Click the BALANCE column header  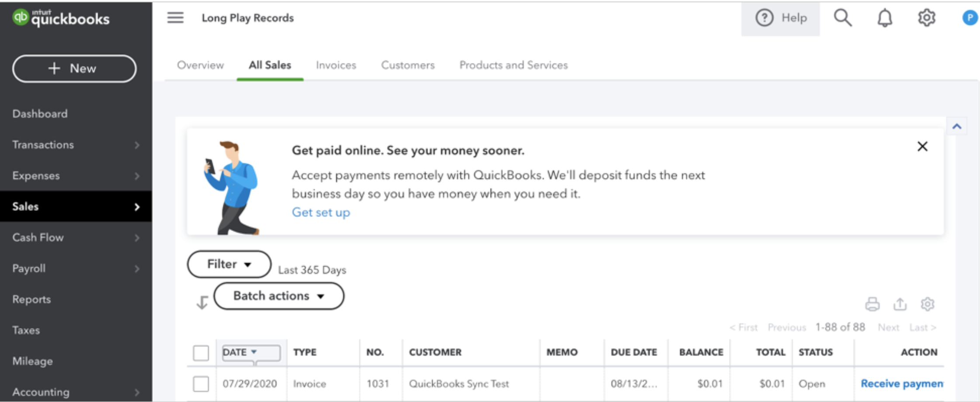[x=701, y=352]
